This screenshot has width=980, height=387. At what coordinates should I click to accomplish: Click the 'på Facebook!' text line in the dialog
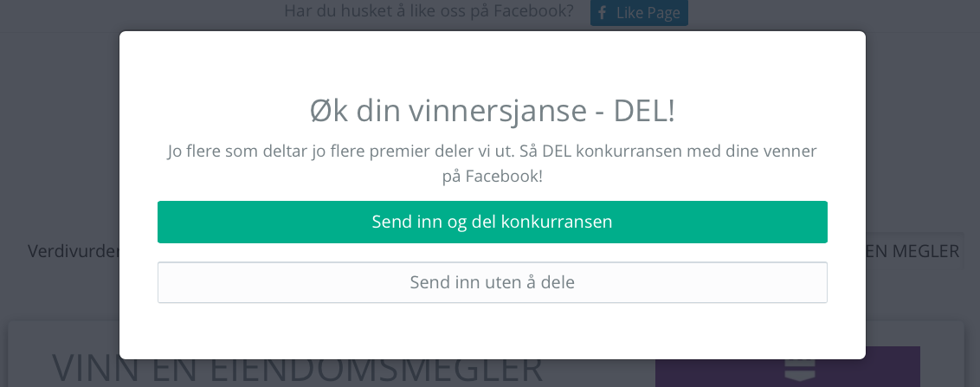click(x=492, y=177)
